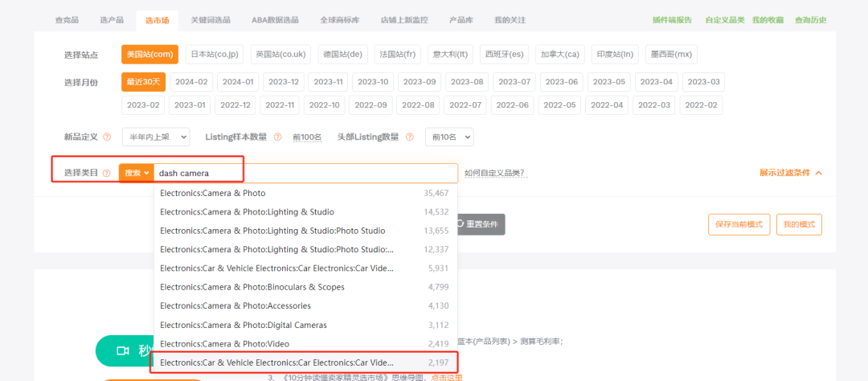This screenshot has height=381, width=868.
Task: Select the 最近30天 period
Action: click(x=143, y=82)
